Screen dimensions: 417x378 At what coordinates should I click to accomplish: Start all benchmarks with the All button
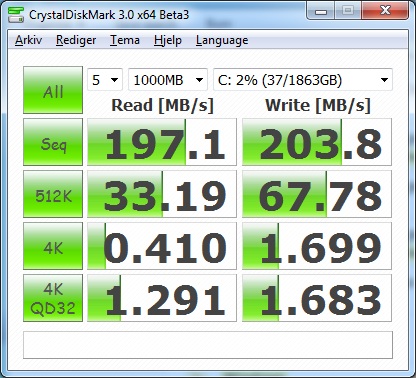tap(53, 90)
